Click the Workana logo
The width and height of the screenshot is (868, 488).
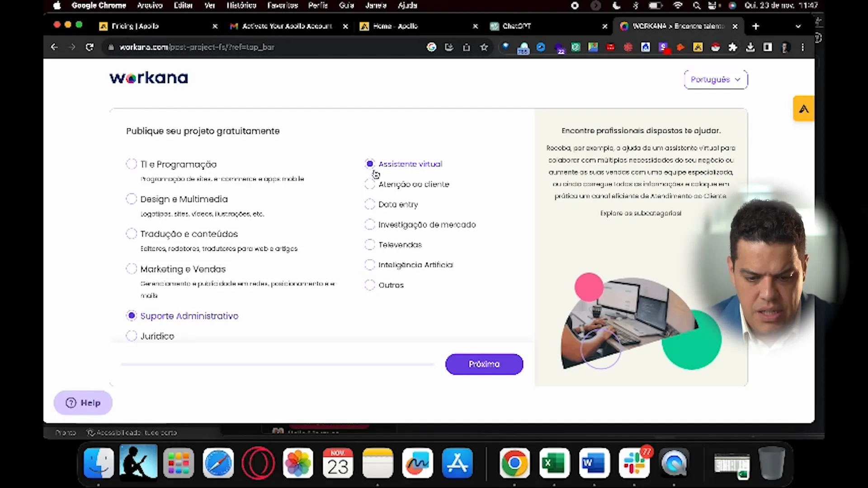(149, 78)
